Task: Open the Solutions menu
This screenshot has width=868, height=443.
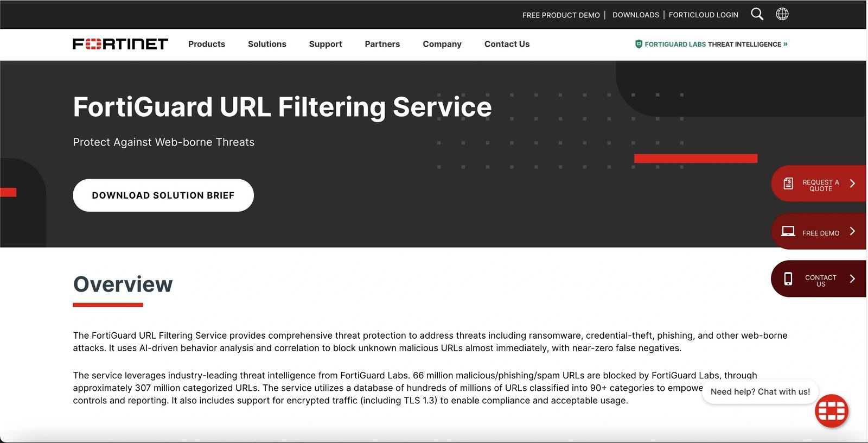Action: (267, 44)
